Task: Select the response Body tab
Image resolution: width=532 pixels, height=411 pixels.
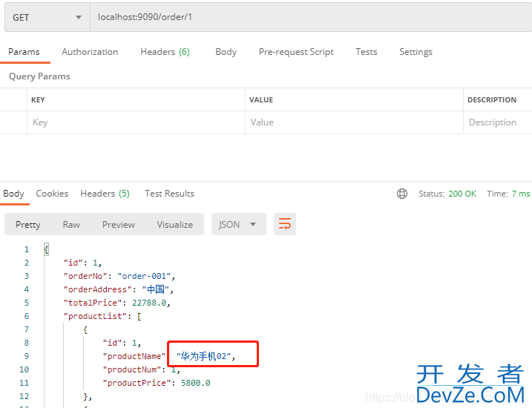Action: [x=14, y=194]
